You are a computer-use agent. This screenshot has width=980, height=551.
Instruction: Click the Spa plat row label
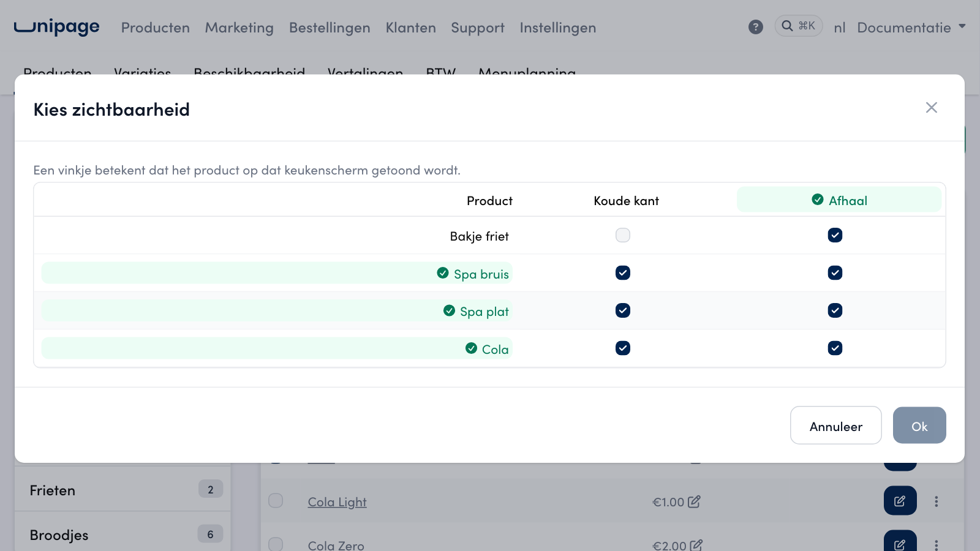[x=277, y=311]
